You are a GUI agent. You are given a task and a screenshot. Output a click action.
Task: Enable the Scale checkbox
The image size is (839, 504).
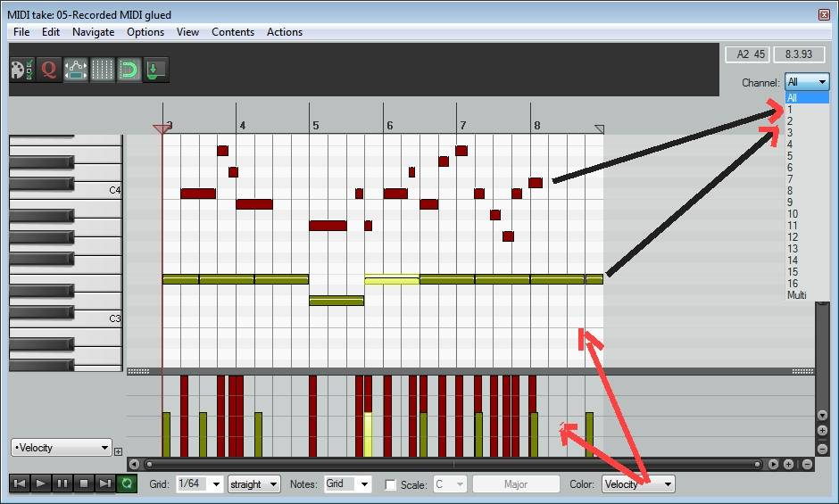(x=391, y=484)
